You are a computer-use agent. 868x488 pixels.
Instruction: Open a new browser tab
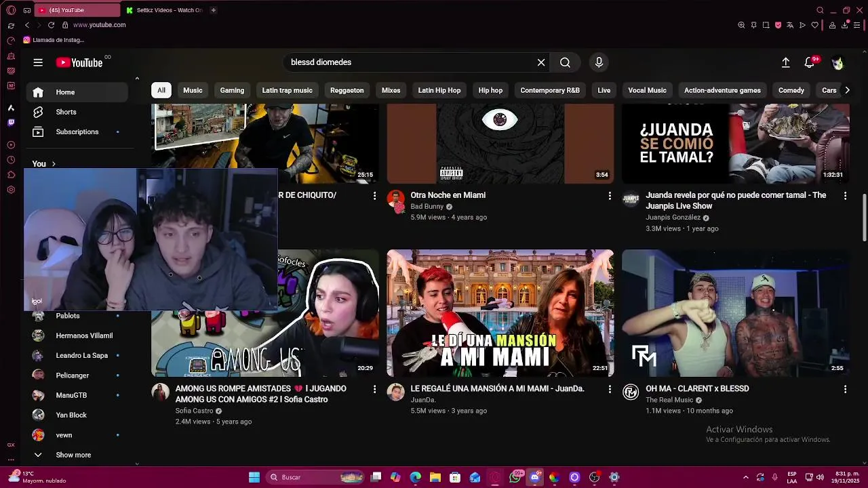click(x=214, y=10)
